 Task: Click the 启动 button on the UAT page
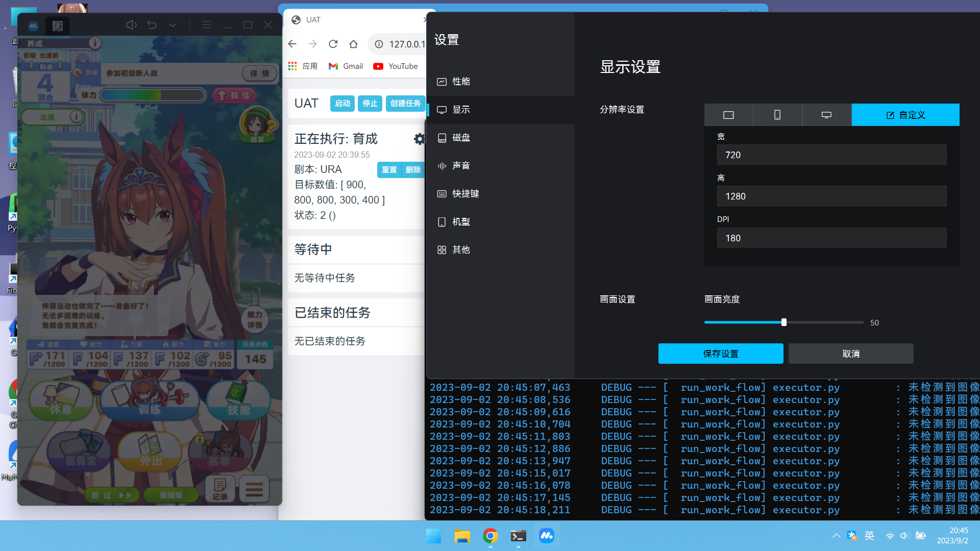pos(342,104)
